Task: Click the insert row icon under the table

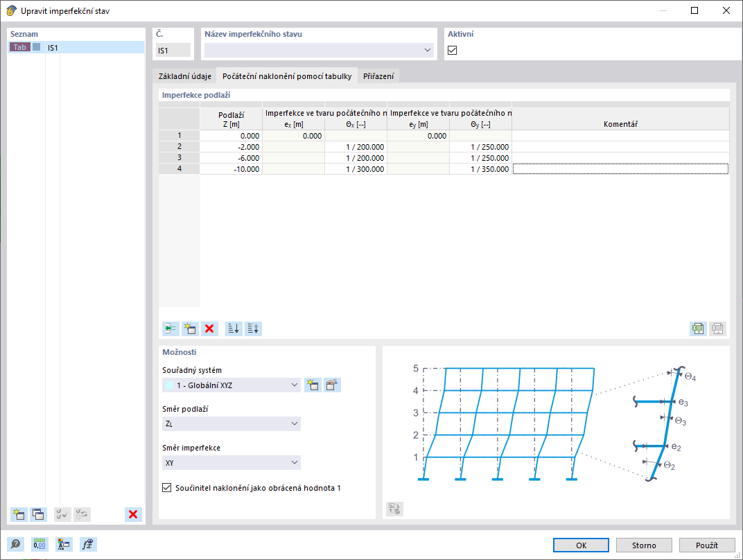Action: (x=171, y=329)
